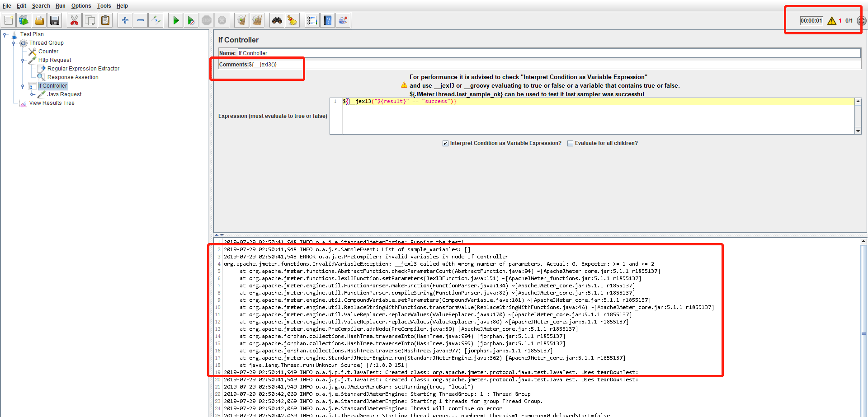
Task: Select Response Assertion node
Action: [x=73, y=77]
